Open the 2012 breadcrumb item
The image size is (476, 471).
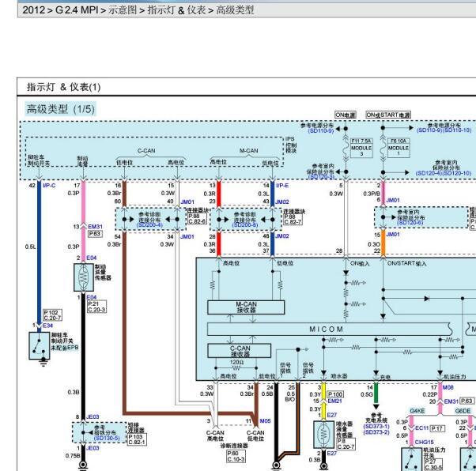click(x=34, y=9)
